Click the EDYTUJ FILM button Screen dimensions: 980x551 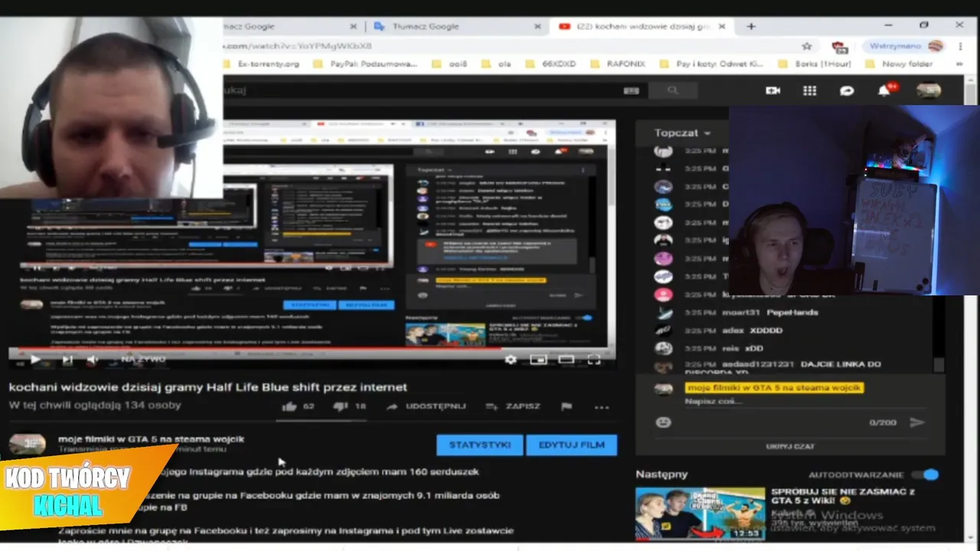571,445
